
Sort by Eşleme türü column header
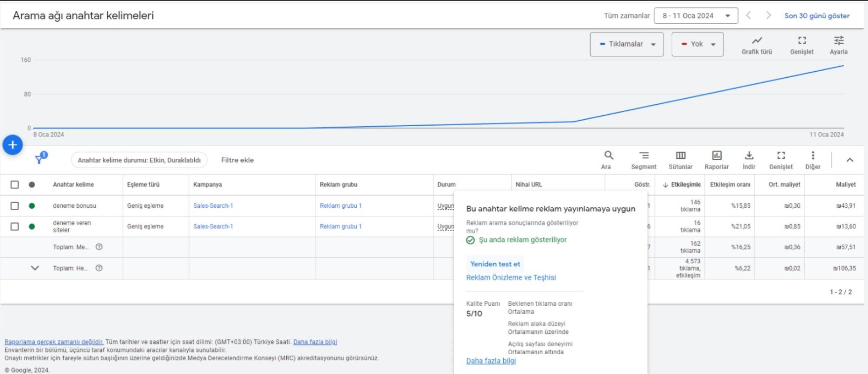pos(143,185)
